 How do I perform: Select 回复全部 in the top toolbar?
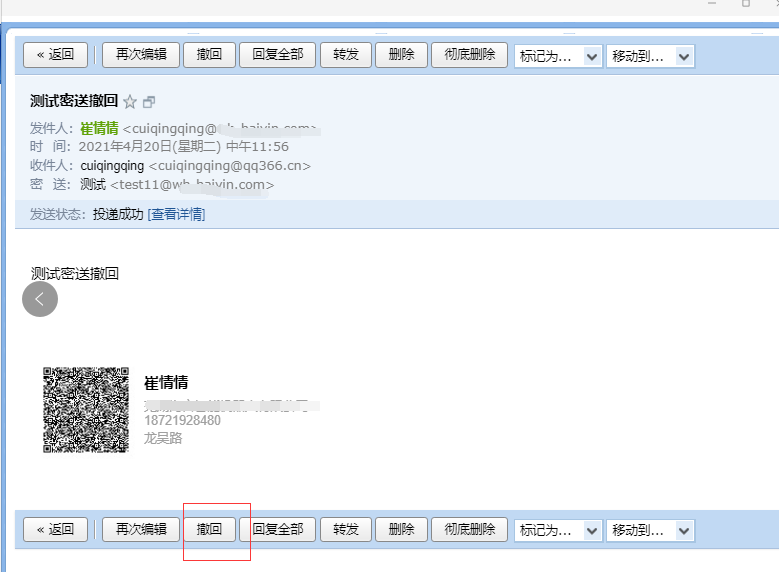(277, 55)
